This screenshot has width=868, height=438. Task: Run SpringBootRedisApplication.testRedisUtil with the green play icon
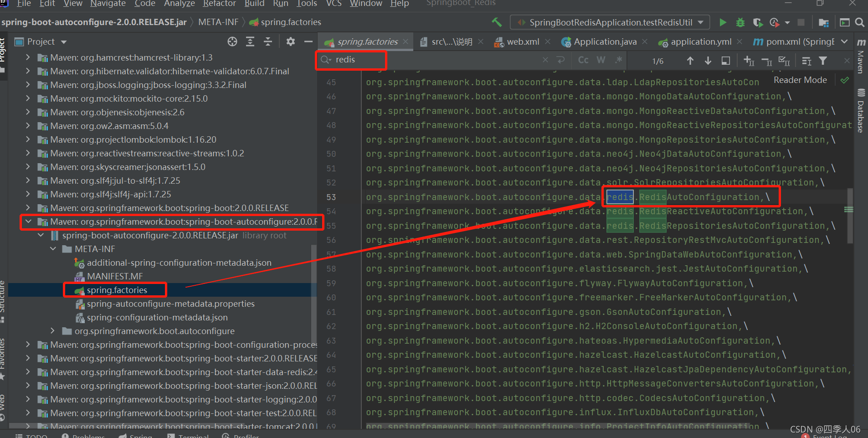click(x=723, y=22)
